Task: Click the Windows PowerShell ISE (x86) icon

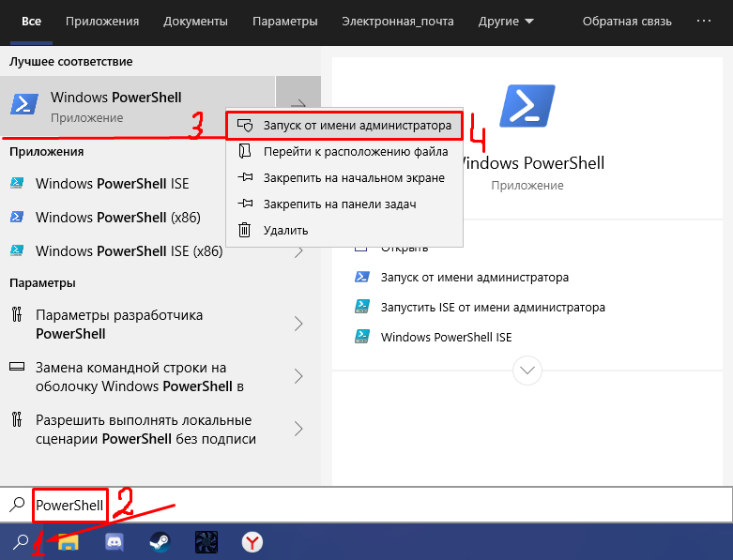Action: [x=17, y=250]
